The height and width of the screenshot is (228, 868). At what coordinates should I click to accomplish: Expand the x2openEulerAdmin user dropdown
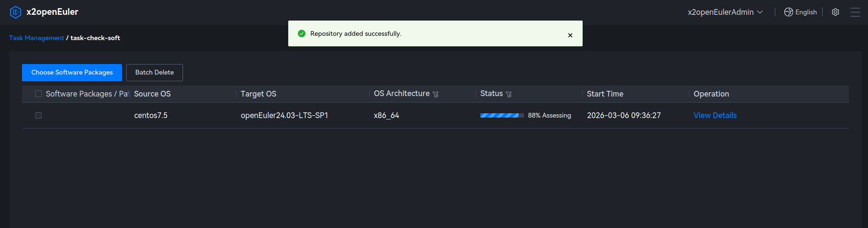725,12
